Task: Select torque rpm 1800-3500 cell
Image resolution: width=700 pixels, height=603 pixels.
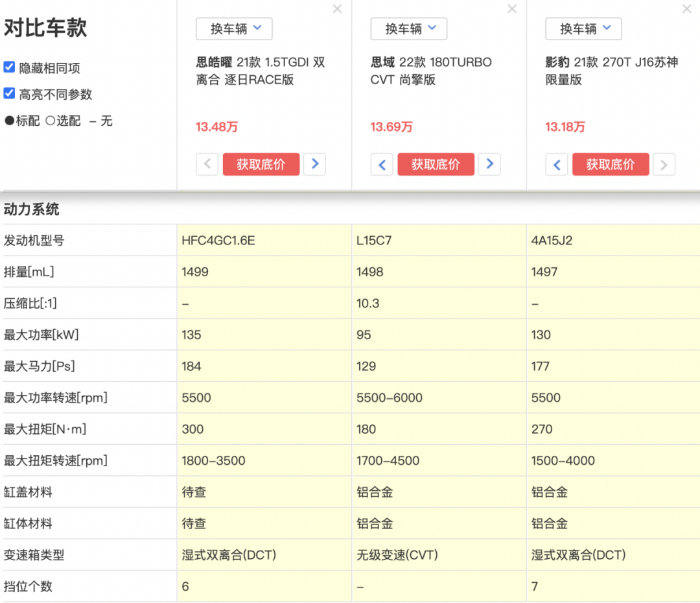Action: [264, 460]
